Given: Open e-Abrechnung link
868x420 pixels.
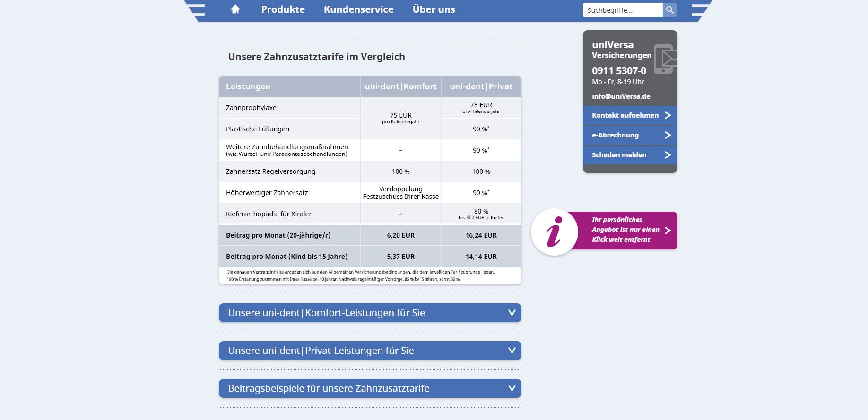Looking at the screenshot, I should pyautogui.click(x=630, y=135).
